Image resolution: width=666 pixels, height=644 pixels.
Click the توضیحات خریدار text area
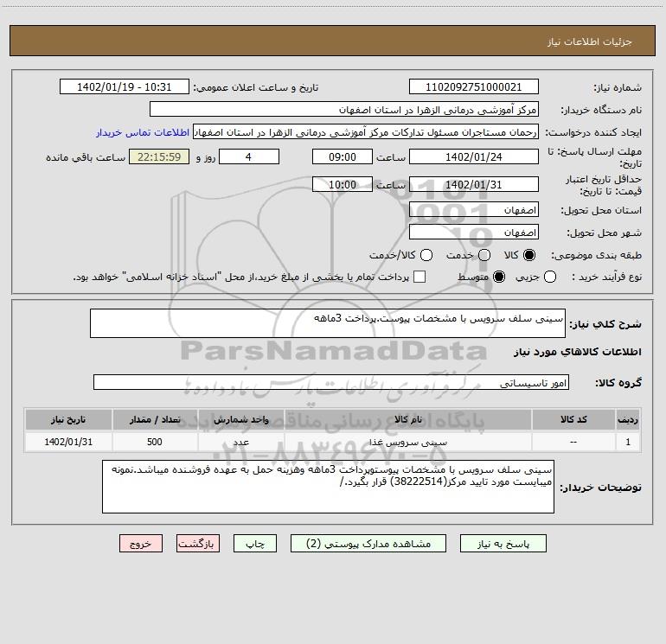pos(328,487)
